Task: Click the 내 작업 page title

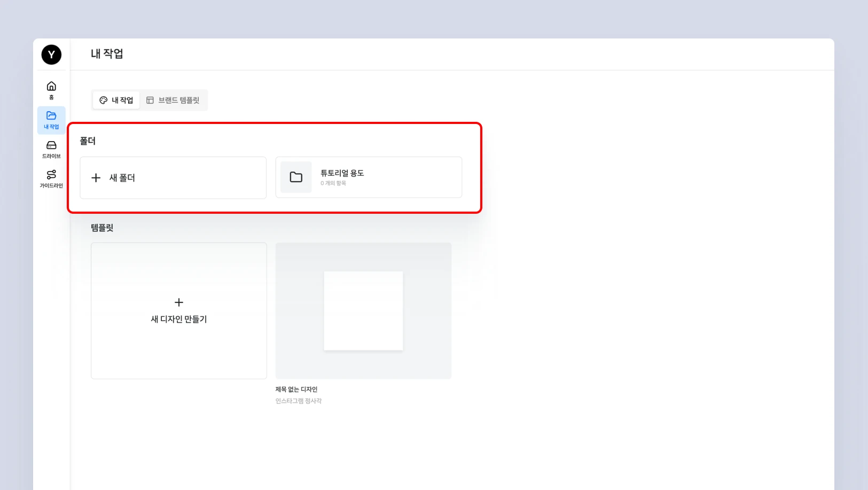Action: click(107, 54)
